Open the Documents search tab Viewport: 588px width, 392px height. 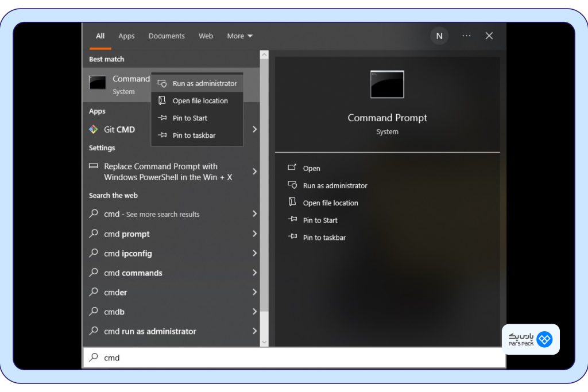tap(167, 36)
